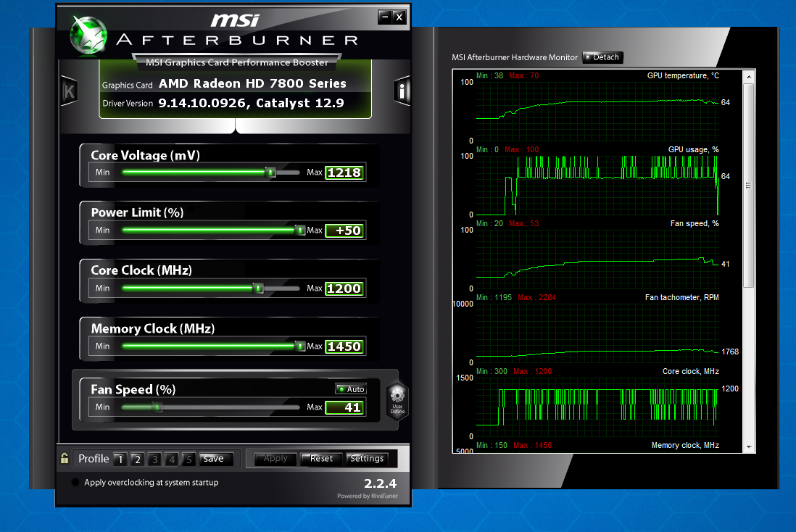Screen dimensions: 796x532
Task: Reset settings to defaults
Action: [321, 459]
